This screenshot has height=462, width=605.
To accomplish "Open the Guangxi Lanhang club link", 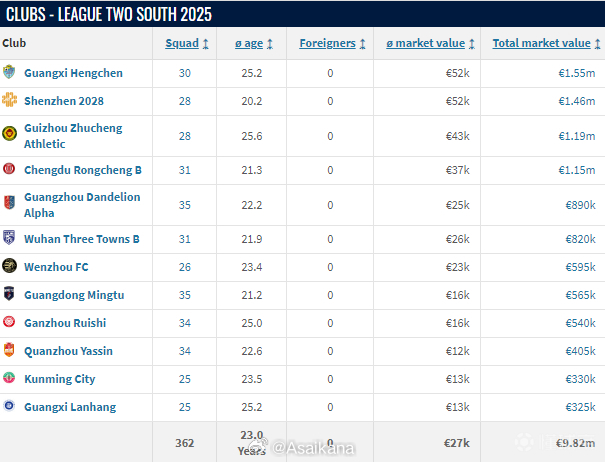I will [69, 407].
